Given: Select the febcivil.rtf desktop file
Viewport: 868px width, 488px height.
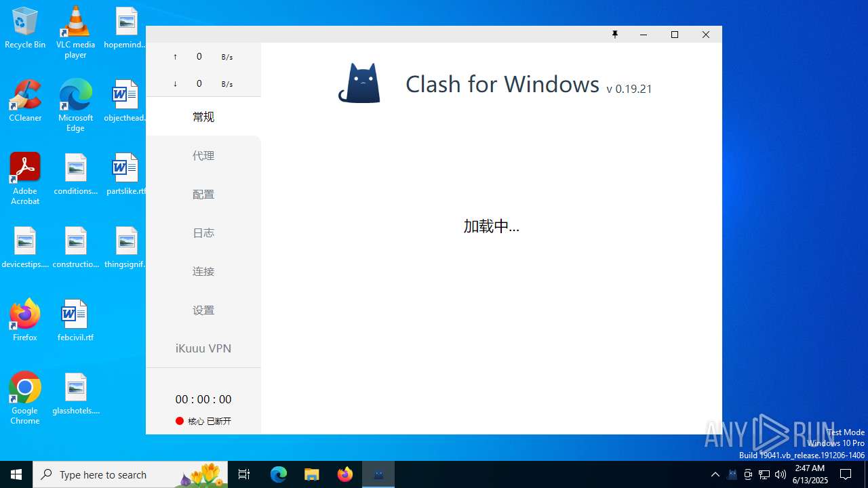Looking at the screenshot, I should pyautogui.click(x=75, y=320).
